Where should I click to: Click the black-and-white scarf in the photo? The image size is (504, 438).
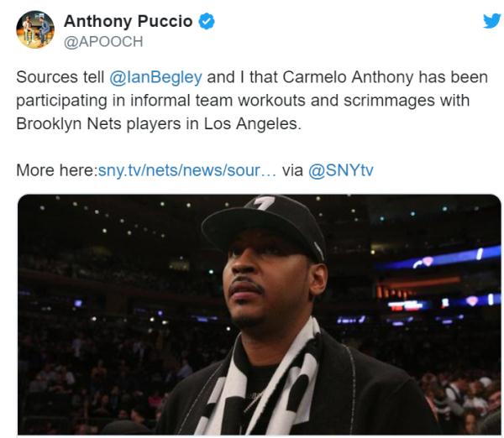(260, 382)
